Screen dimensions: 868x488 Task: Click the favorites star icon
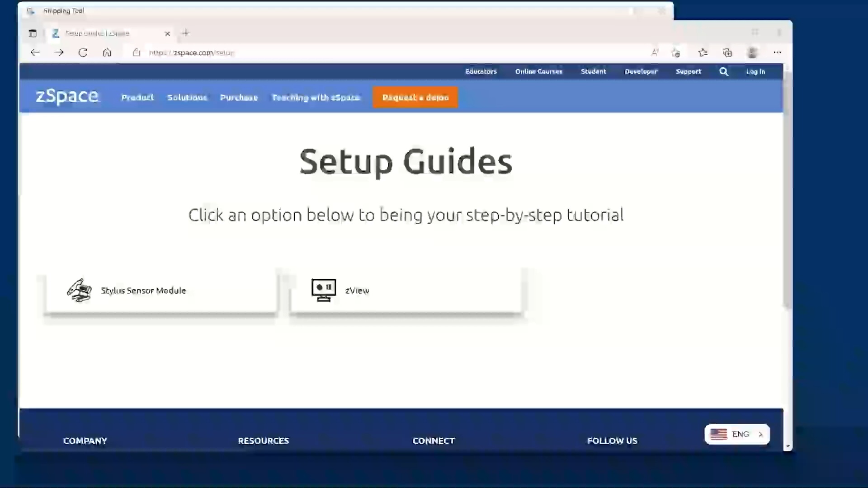click(x=703, y=52)
